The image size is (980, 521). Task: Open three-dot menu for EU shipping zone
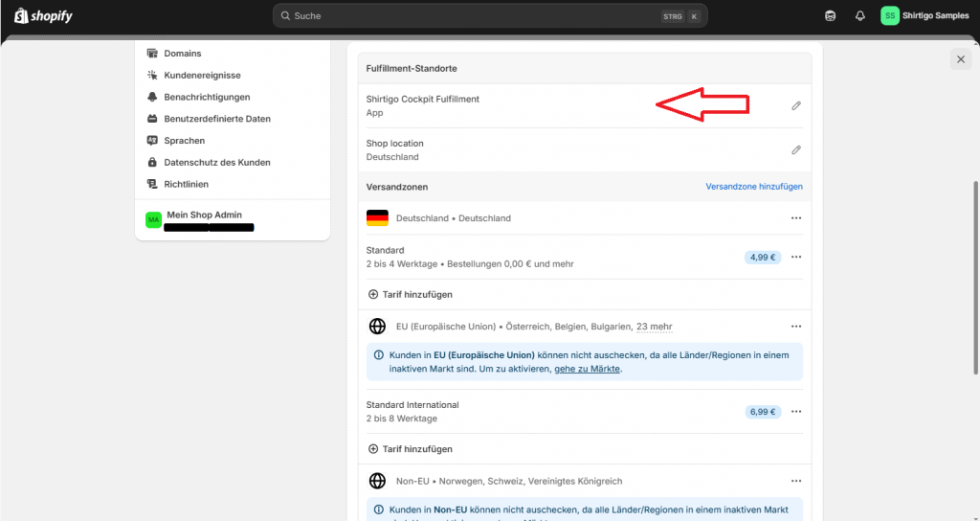tap(796, 327)
